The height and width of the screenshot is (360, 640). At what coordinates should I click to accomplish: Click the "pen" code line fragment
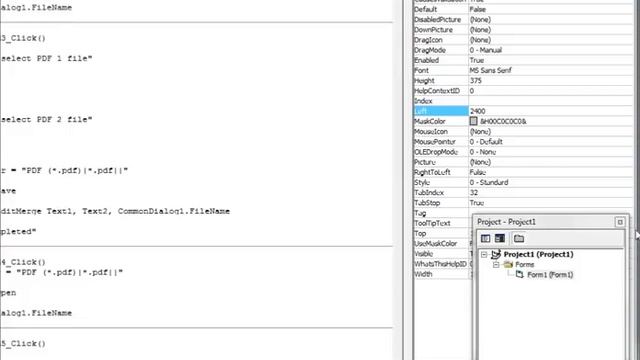(8, 293)
